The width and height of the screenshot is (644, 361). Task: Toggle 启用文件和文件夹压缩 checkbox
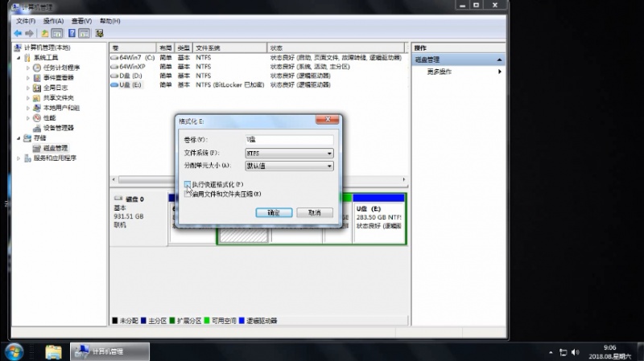(x=188, y=194)
